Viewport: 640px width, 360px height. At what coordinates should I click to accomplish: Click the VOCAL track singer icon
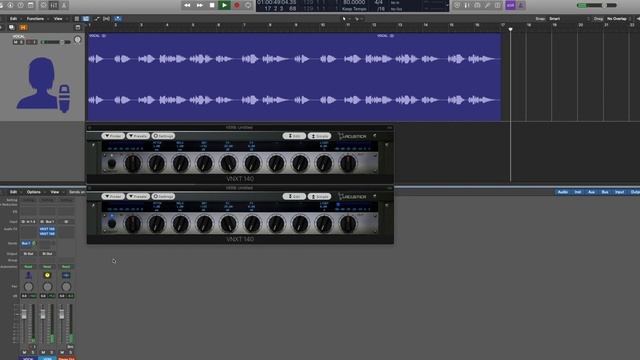43,85
